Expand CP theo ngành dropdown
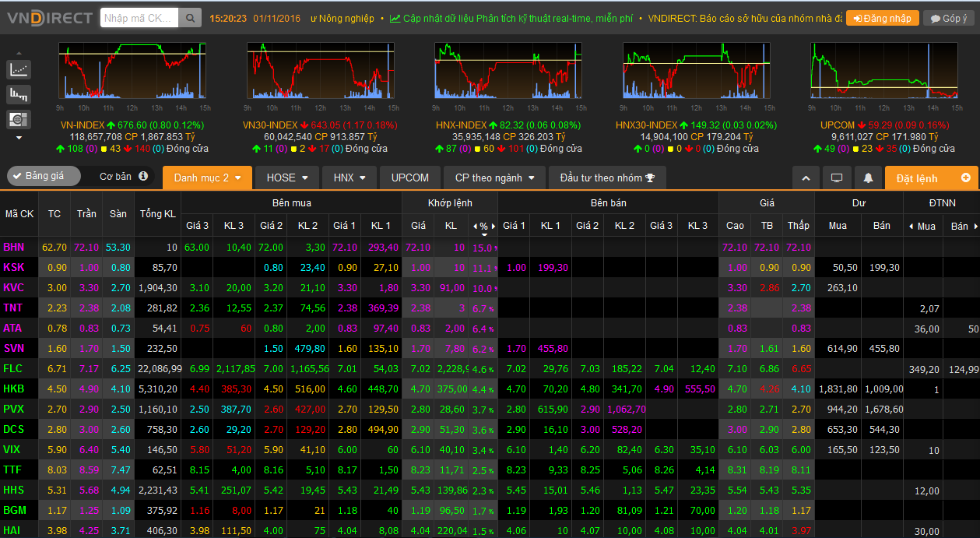Image resolution: width=980 pixels, height=538 pixels. tap(495, 178)
